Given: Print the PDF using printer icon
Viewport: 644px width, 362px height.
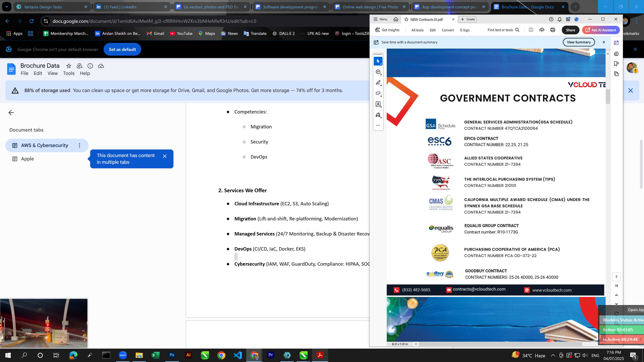Looking at the screenshot, I should pyautogui.click(x=553, y=30).
